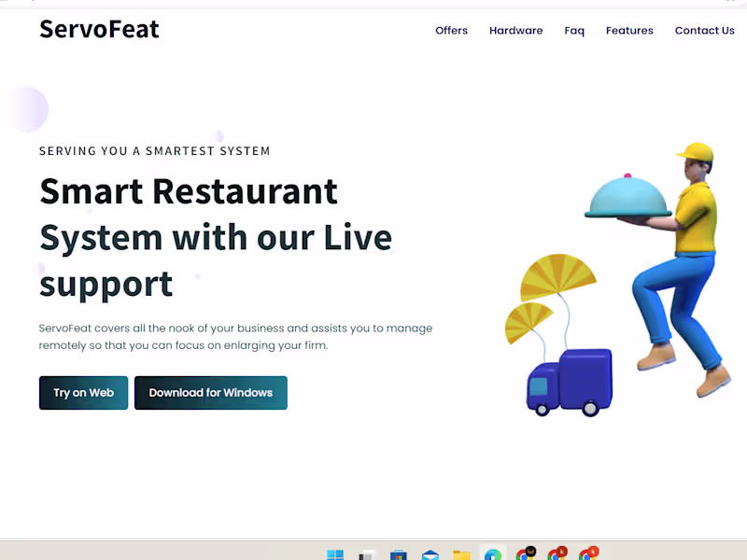Open Chrome with dark profile badge
Viewport: 747px width, 560px height.
coord(526,553)
